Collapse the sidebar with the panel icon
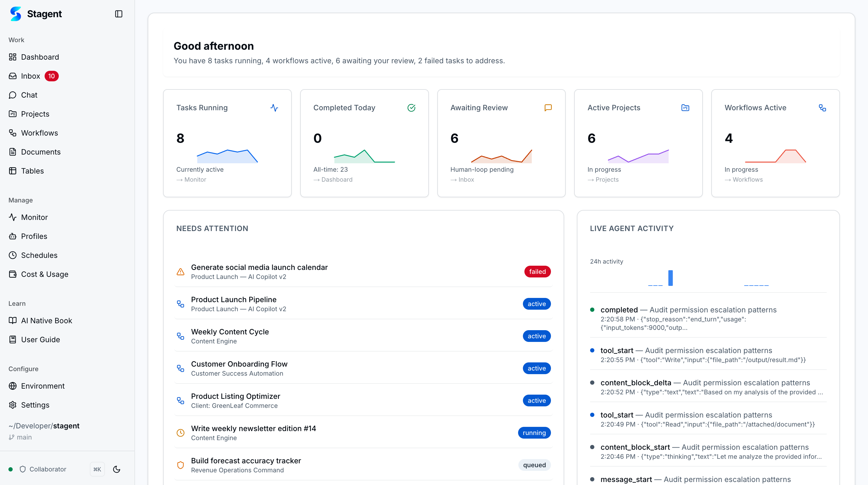 pyautogui.click(x=119, y=14)
